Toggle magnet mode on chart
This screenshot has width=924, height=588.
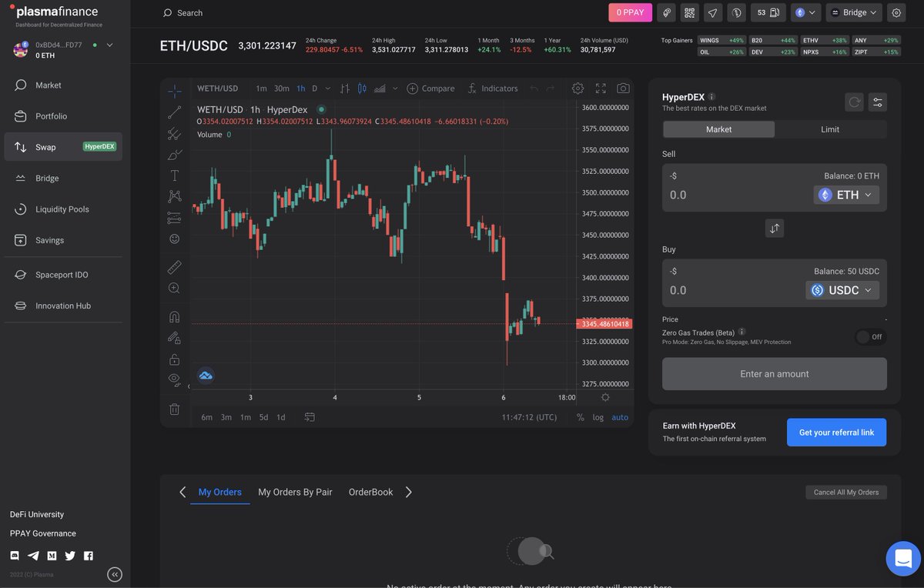coord(175,316)
